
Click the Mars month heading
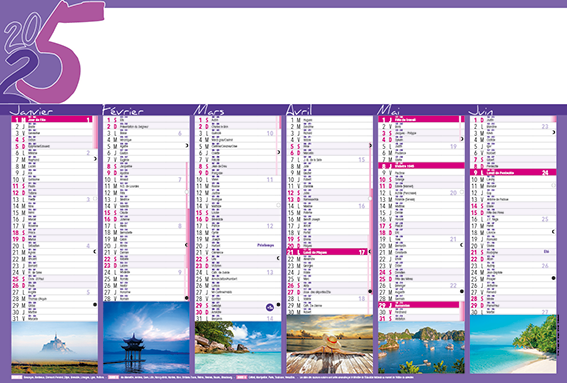[209, 110]
